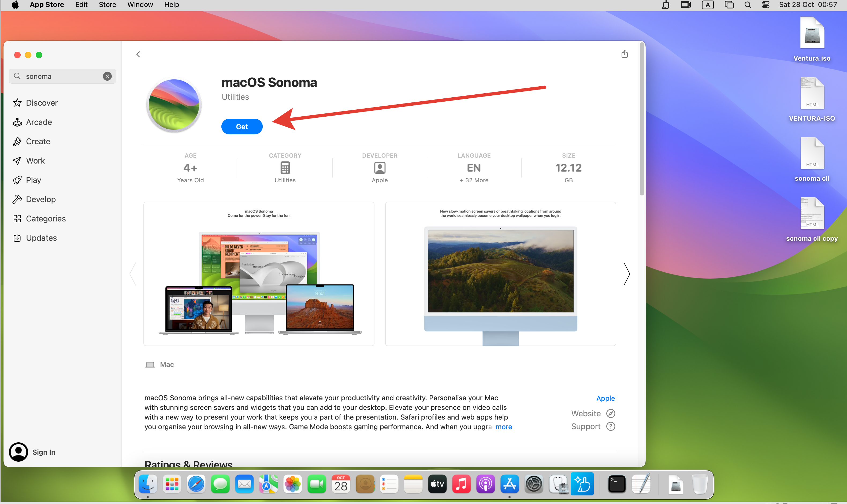
Task: Open the Store menu
Action: point(107,5)
